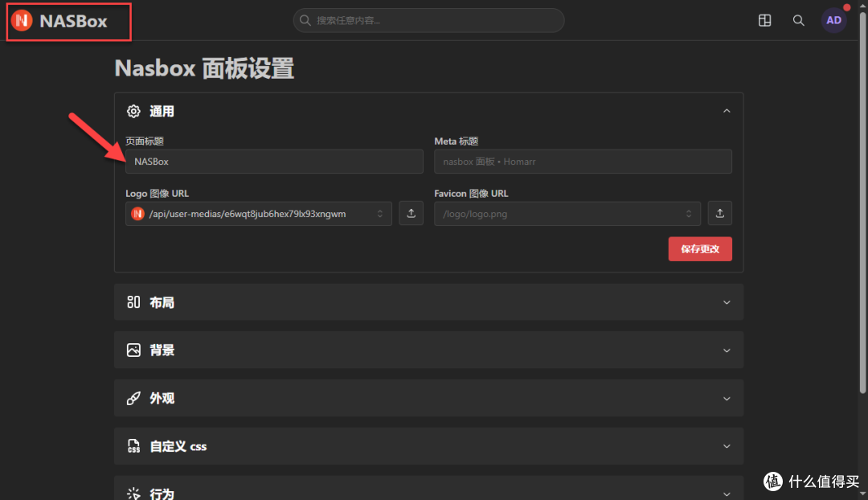Click the 背景 image icon
Image resolution: width=868 pixels, height=500 pixels.
pyautogui.click(x=133, y=350)
